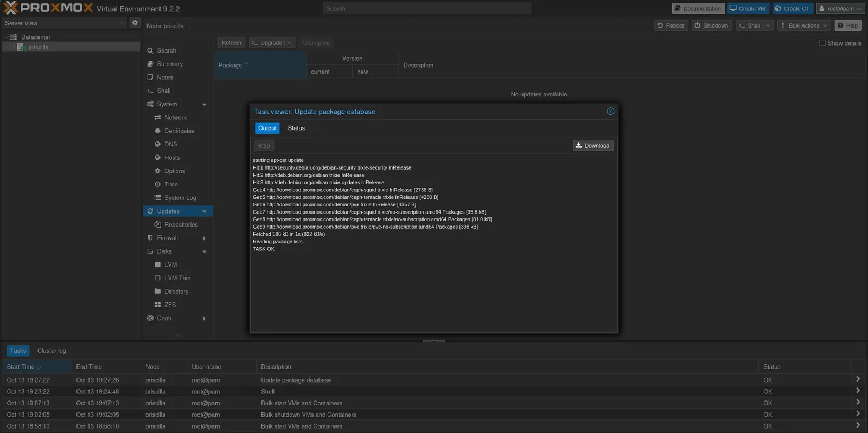This screenshot has width=868, height=433.
Task: Expand the Bulk Actions dropdown
Action: click(804, 25)
